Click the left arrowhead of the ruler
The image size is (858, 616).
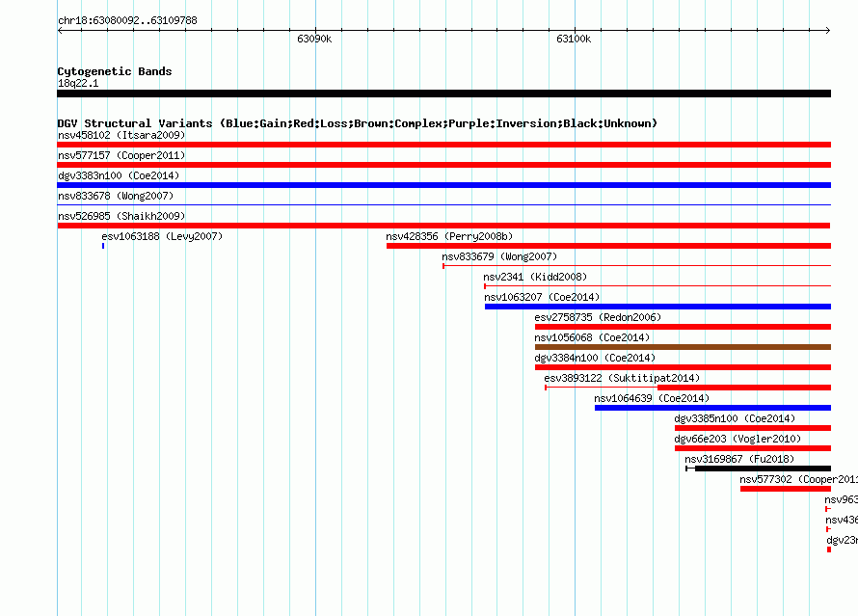pyautogui.click(x=60, y=31)
